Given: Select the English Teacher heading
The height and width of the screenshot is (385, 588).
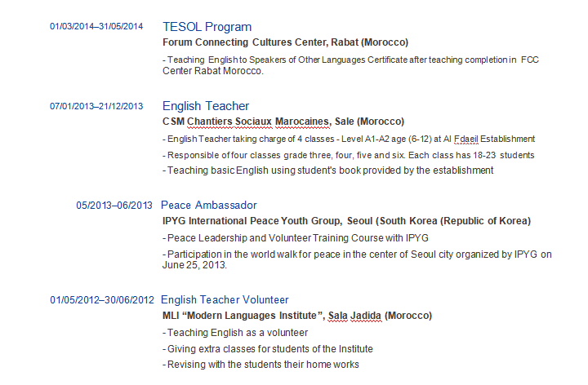Looking at the screenshot, I should pyautogui.click(x=206, y=106).
